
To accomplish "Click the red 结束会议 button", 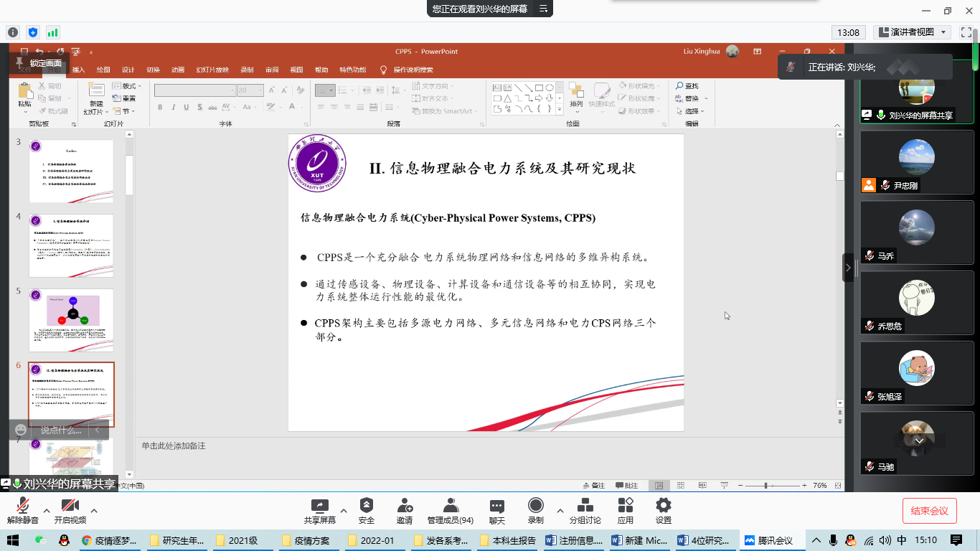I will tap(929, 511).
